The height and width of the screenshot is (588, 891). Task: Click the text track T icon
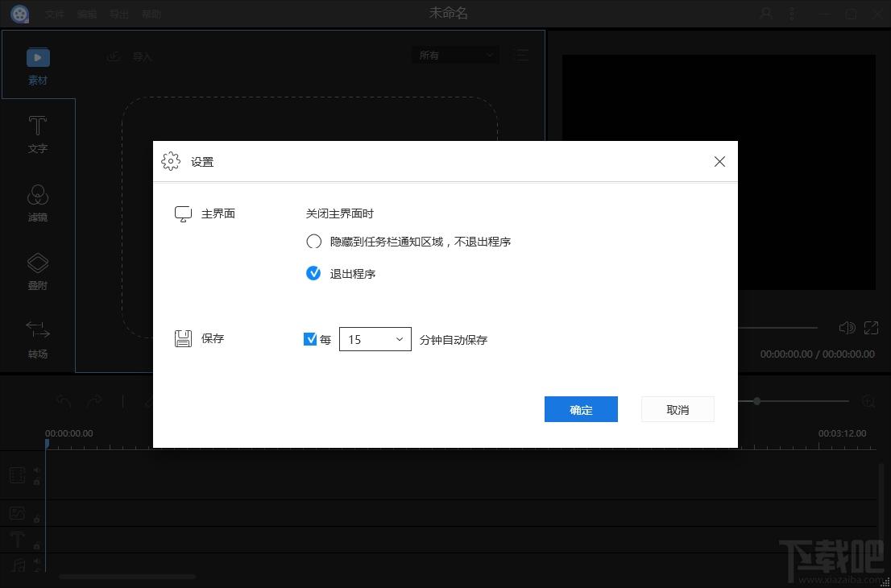click(x=18, y=540)
